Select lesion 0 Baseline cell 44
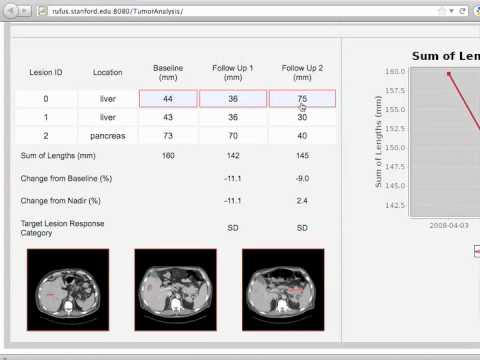 (168, 99)
